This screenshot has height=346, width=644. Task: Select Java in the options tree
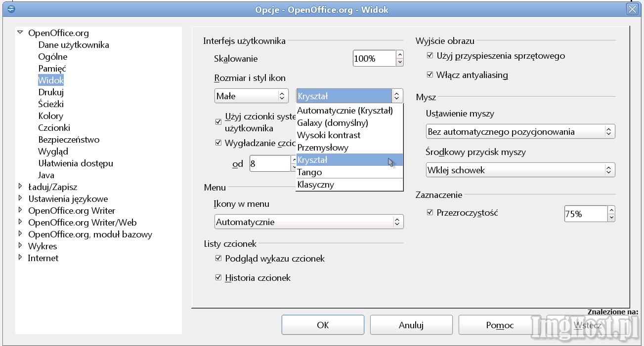(46, 175)
